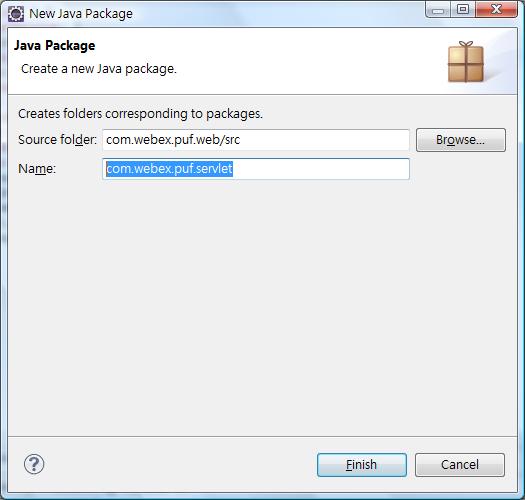The width and height of the screenshot is (525, 500).
Task: Maximize the New Java Package dialog
Action: point(463,10)
